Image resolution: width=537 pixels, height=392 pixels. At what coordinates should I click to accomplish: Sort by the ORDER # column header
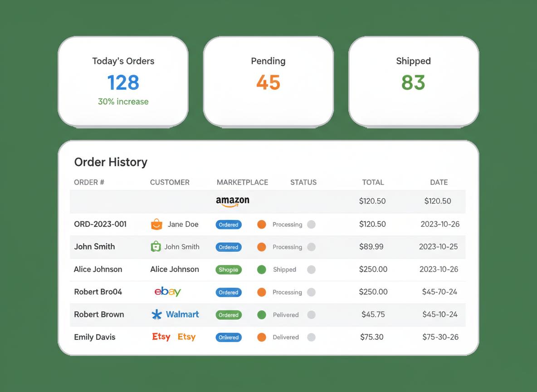coord(89,182)
